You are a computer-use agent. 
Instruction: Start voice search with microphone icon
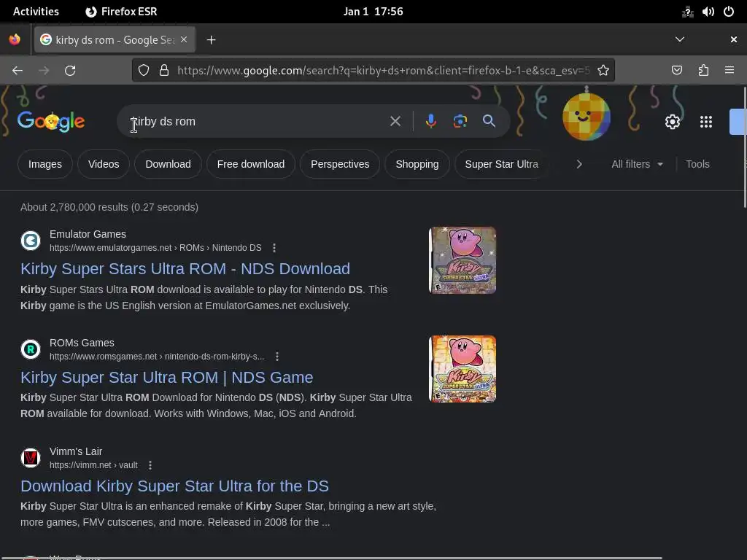[x=430, y=122]
